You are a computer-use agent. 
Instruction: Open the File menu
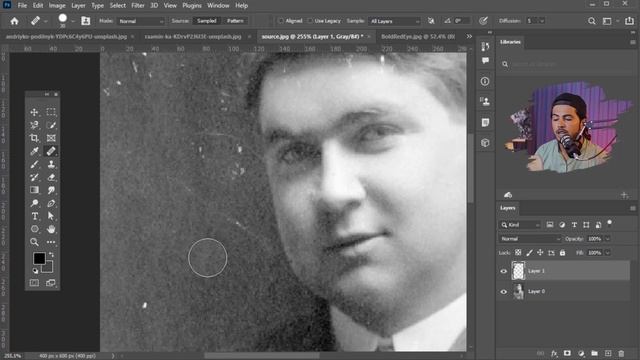tap(22, 6)
